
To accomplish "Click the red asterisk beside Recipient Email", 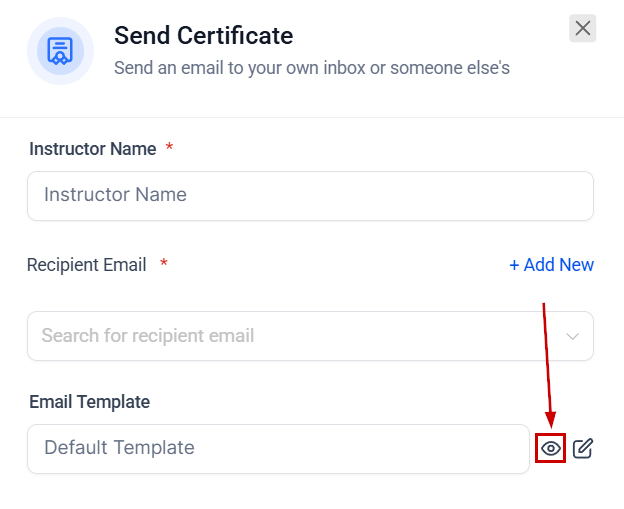I will pyautogui.click(x=164, y=264).
